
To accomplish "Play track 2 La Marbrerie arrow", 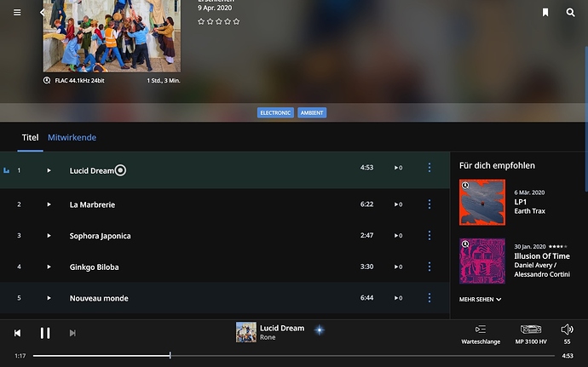I will tap(49, 204).
